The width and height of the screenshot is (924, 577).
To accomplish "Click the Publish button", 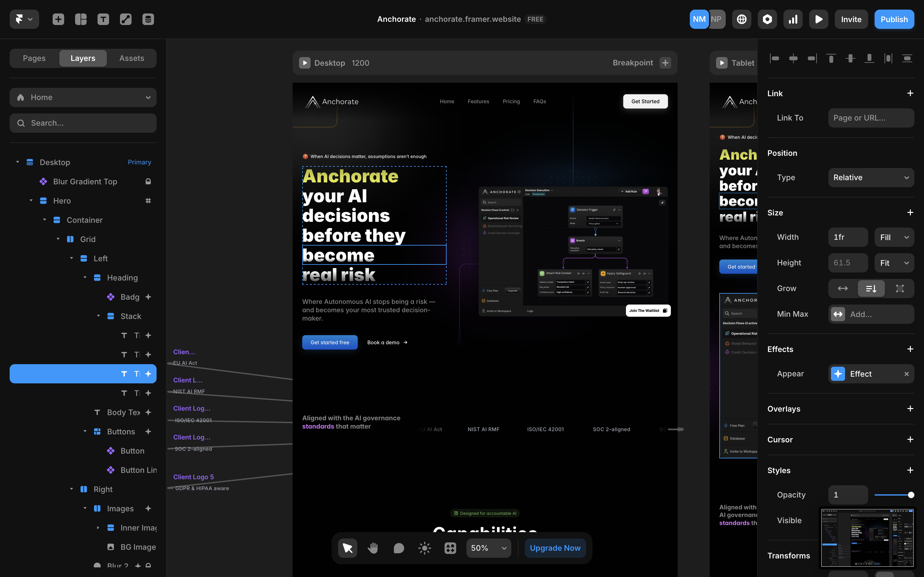I will click(894, 19).
